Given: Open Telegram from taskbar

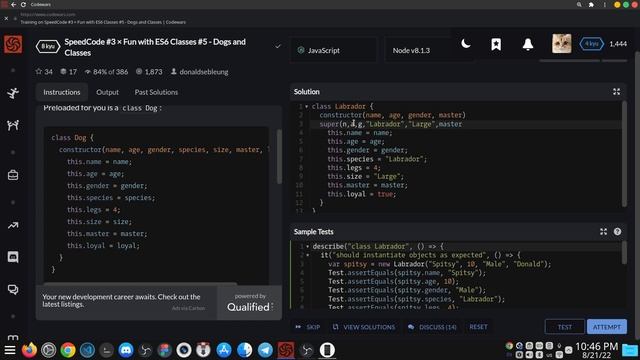Looking at the screenshot, I should pyautogui.click(x=265, y=350).
